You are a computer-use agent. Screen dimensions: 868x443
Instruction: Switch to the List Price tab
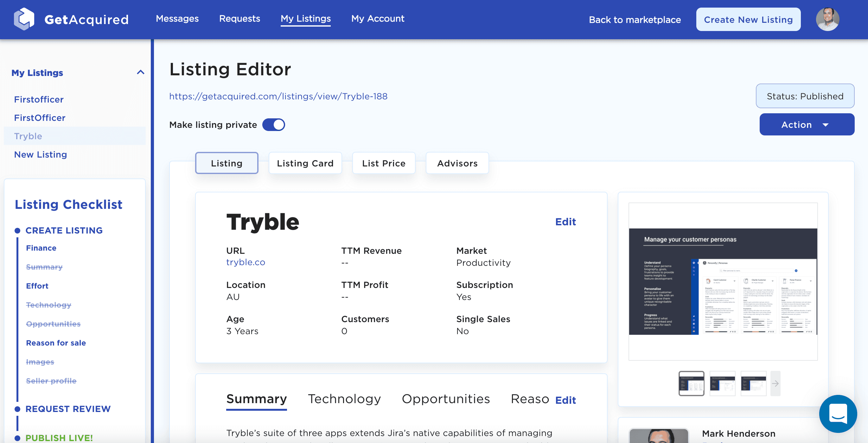(383, 163)
